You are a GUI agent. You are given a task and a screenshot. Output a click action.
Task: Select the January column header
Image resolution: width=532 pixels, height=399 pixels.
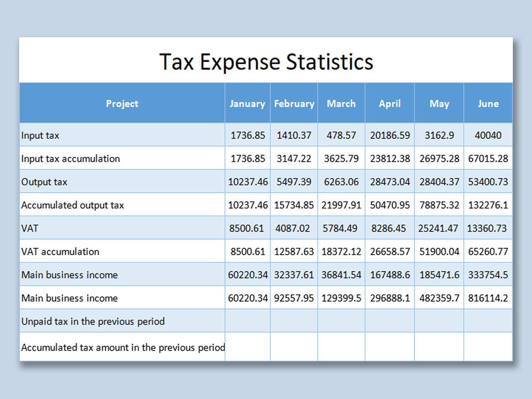pyautogui.click(x=247, y=104)
